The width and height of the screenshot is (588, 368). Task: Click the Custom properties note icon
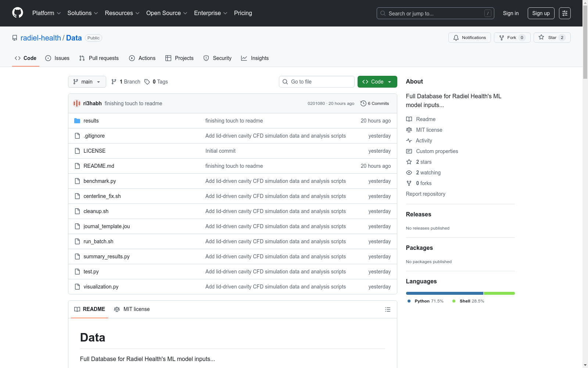click(409, 151)
